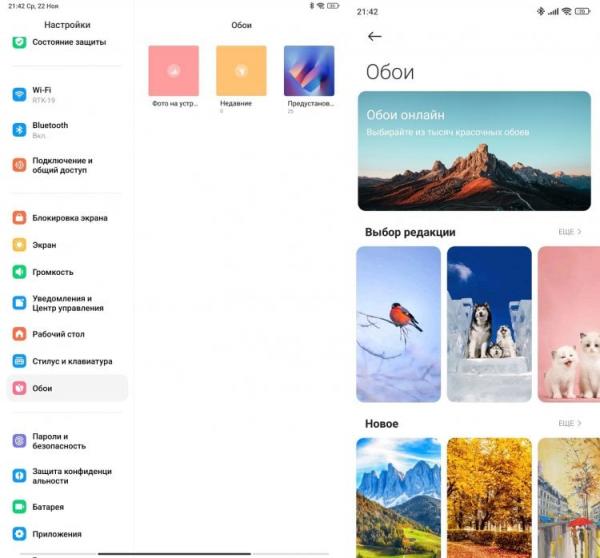This screenshot has height=558, width=600.
Task: Select Wi-Fi menu entry
Action: [67, 95]
